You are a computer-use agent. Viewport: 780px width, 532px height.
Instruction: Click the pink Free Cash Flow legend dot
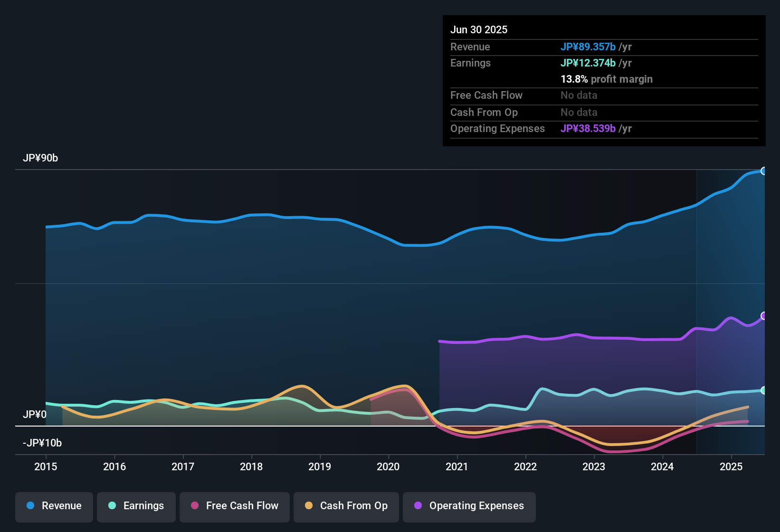195,505
